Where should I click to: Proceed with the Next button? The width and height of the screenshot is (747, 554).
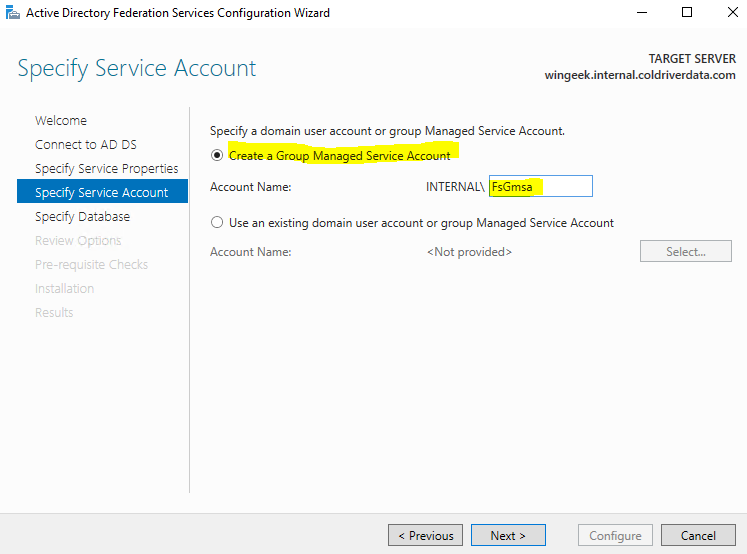point(508,535)
